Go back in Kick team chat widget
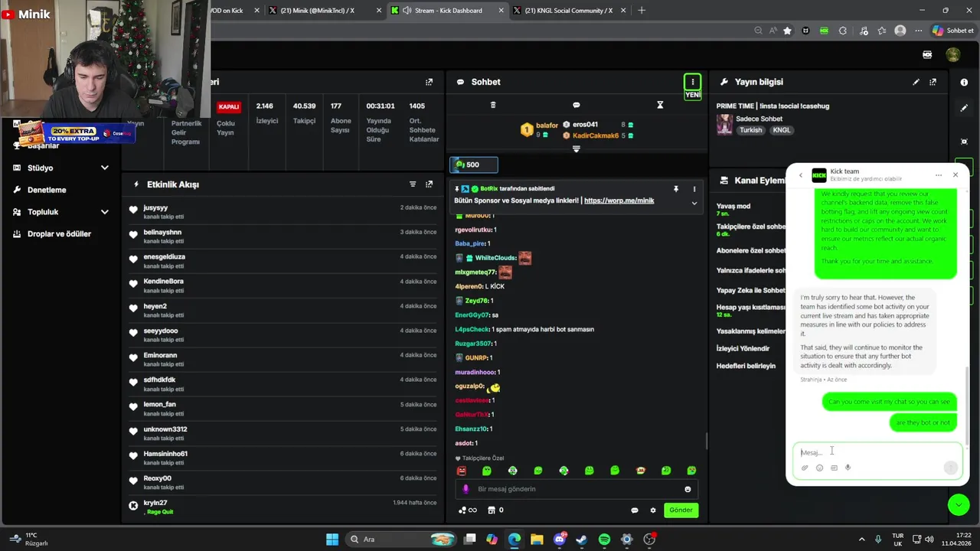 801,175
